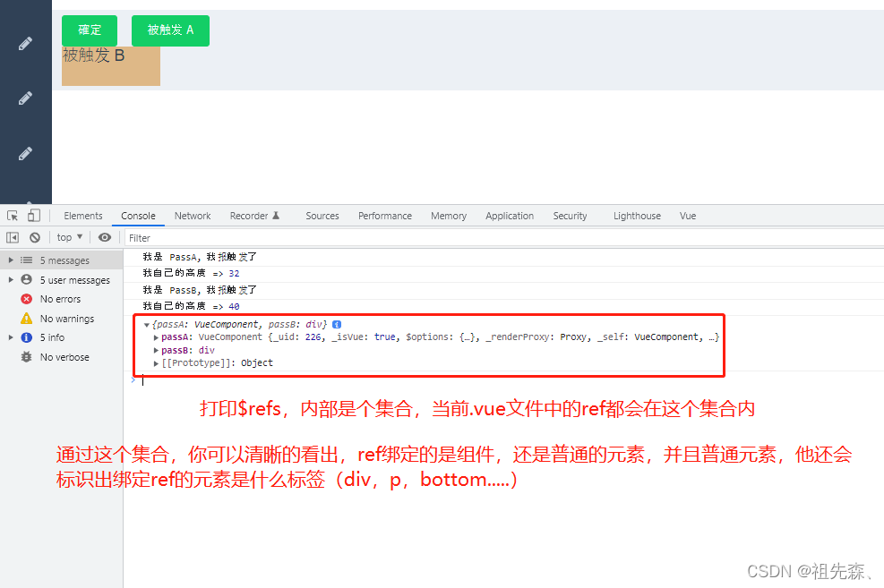Click the first PassA log message
This screenshot has height=588, width=884.
click(200, 258)
